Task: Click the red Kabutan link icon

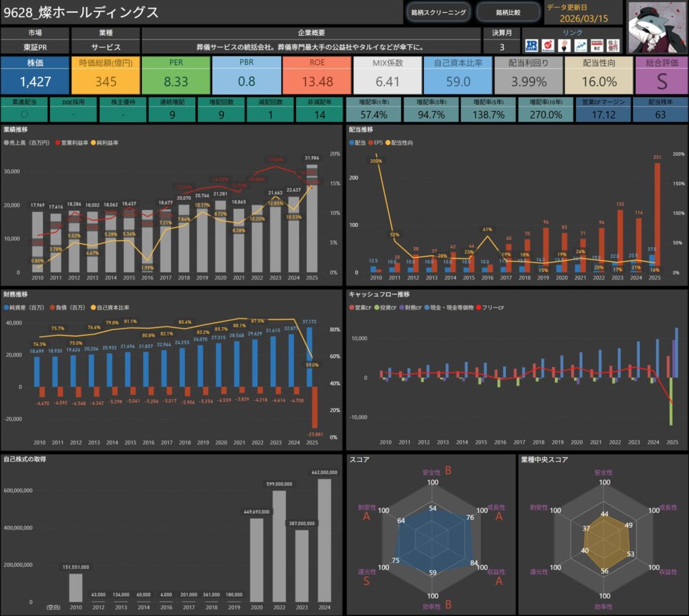Action: [x=548, y=45]
